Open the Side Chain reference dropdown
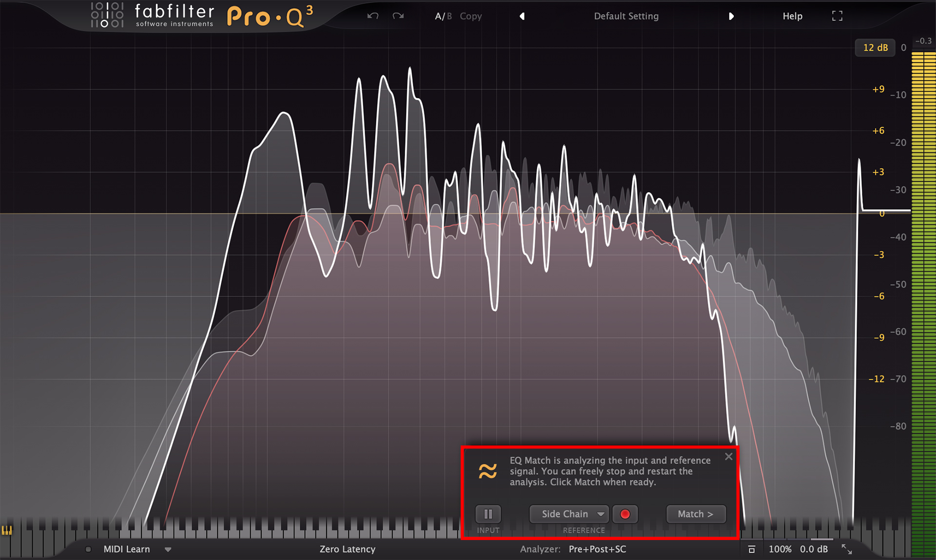This screenshot has height=560, width=936. (569, 514)
